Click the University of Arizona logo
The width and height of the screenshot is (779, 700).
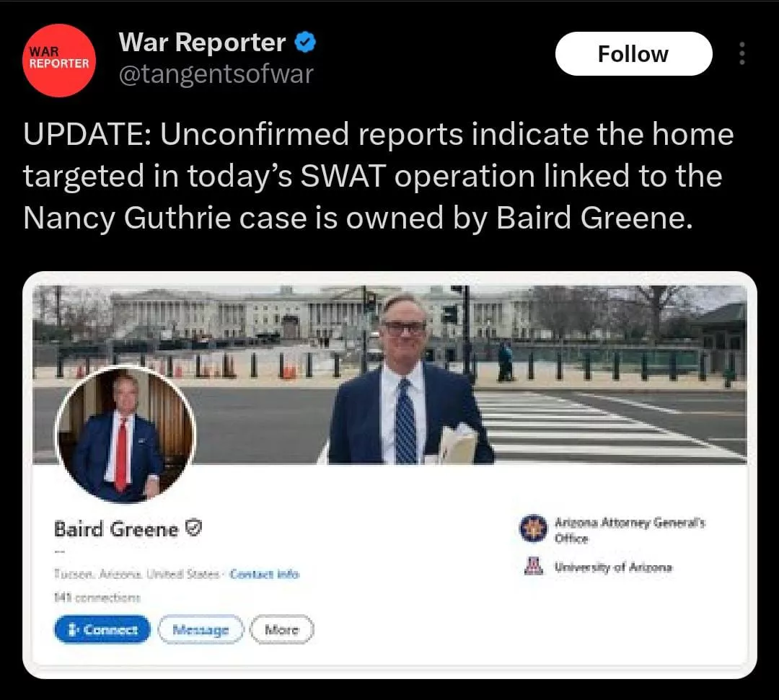534,567
